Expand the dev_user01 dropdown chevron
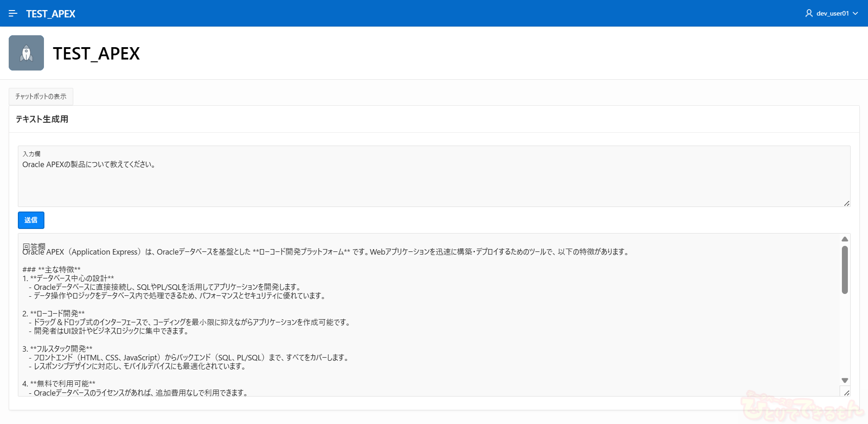The image size is (868, 424). tap(855, 13)
